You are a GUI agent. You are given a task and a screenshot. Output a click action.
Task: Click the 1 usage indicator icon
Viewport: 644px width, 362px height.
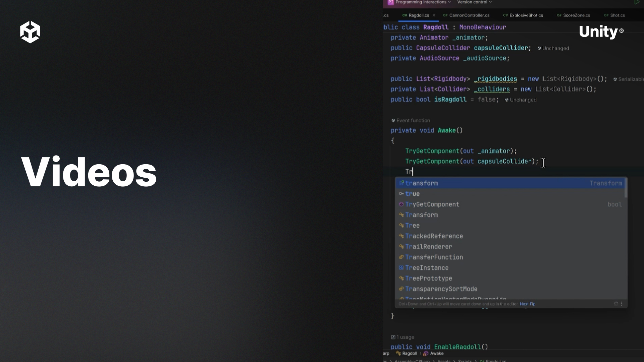click(393, 337)
